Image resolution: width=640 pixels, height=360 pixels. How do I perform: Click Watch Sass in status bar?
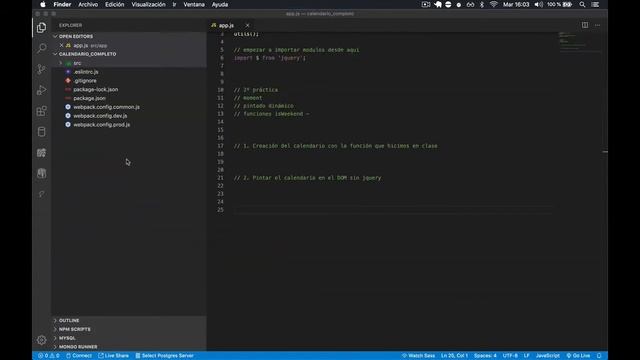418,356
